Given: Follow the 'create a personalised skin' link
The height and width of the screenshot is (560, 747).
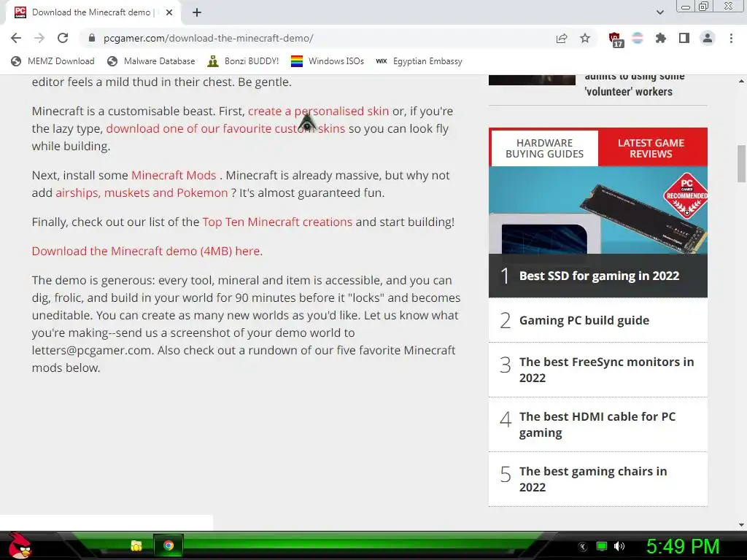Looking at the screenshot, I should pos(318,111).
